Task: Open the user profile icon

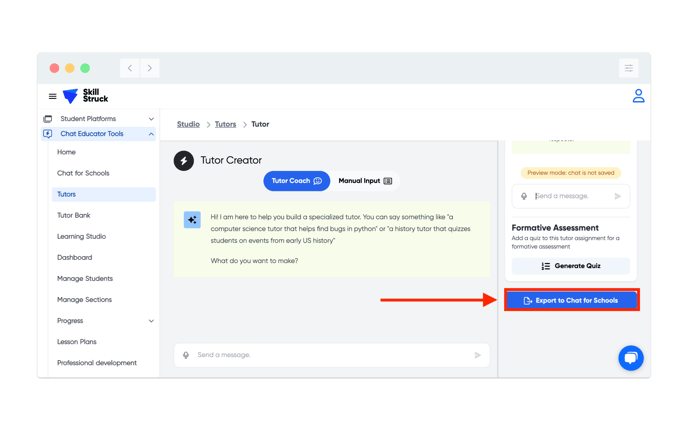Action: click(x=638, y=96)
